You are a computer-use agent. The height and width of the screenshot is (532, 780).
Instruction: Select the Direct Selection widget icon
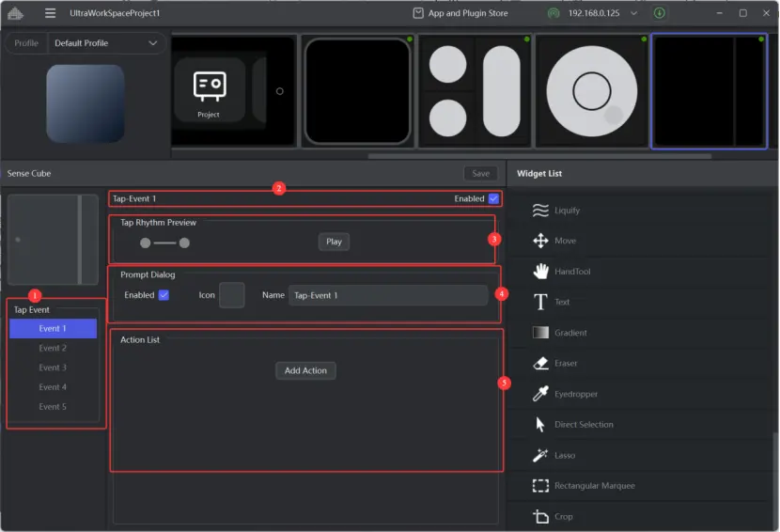pyautogui.click(x=540, y=425)
